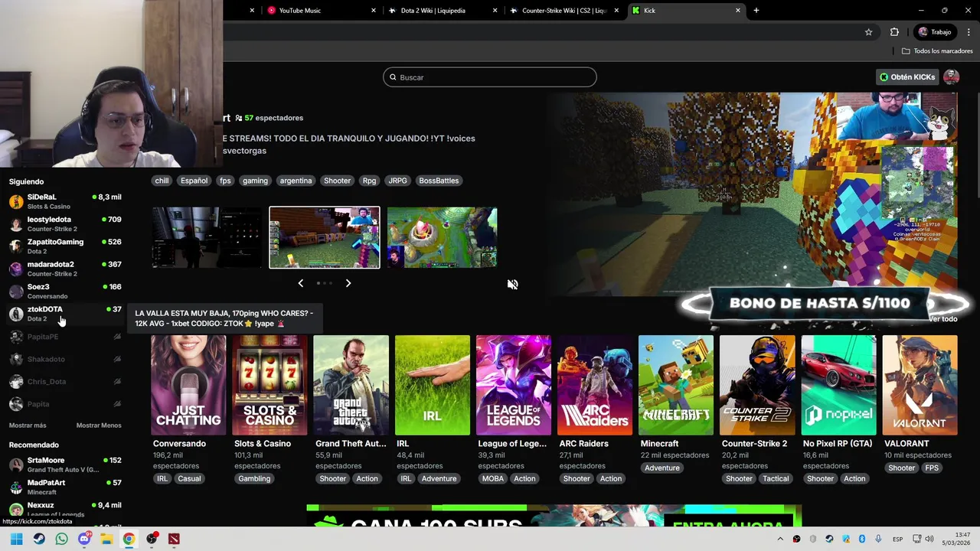This screenshot has width=980, height=551.
Task: Select the chill stream tag
Action: click(x=162, y=181)
